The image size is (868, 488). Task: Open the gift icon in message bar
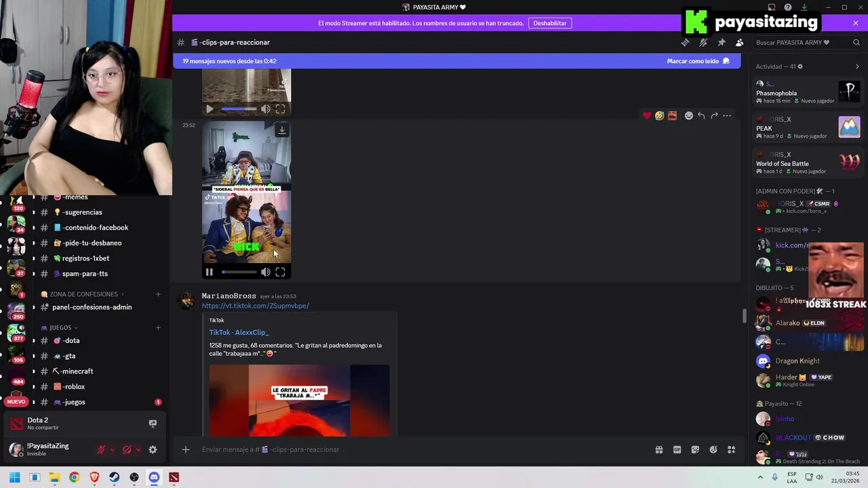click(659, 449)
